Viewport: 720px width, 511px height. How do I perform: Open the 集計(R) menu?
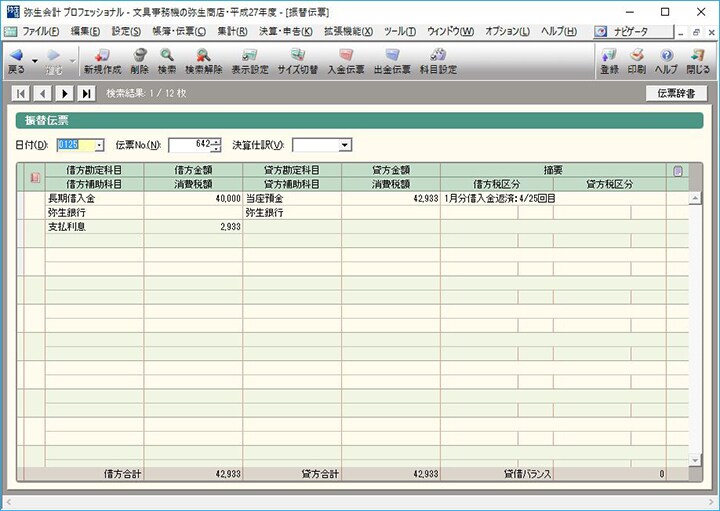pos(232,32)
